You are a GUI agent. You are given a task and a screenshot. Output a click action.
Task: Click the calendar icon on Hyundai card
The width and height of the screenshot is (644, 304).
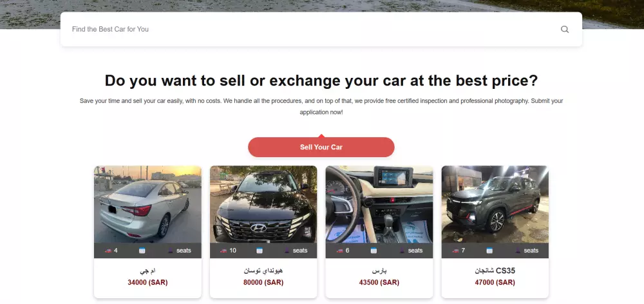260,250
